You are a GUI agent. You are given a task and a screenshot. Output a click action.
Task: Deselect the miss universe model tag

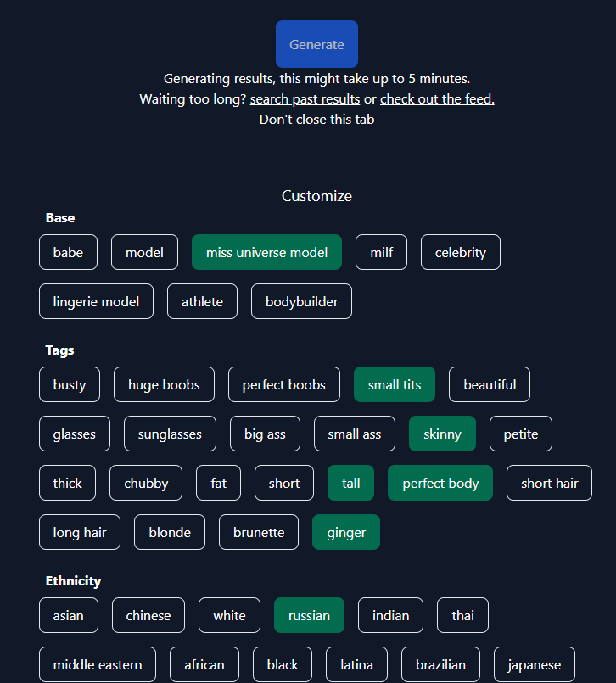click(266, 252)
